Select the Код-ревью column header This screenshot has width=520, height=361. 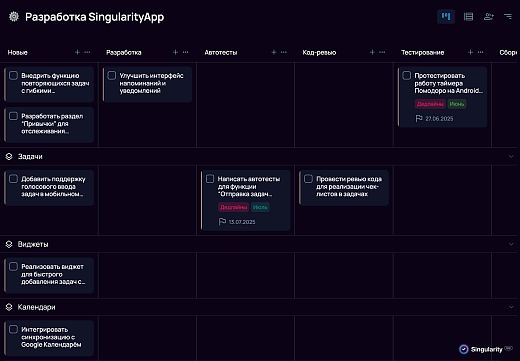(319, 52)
